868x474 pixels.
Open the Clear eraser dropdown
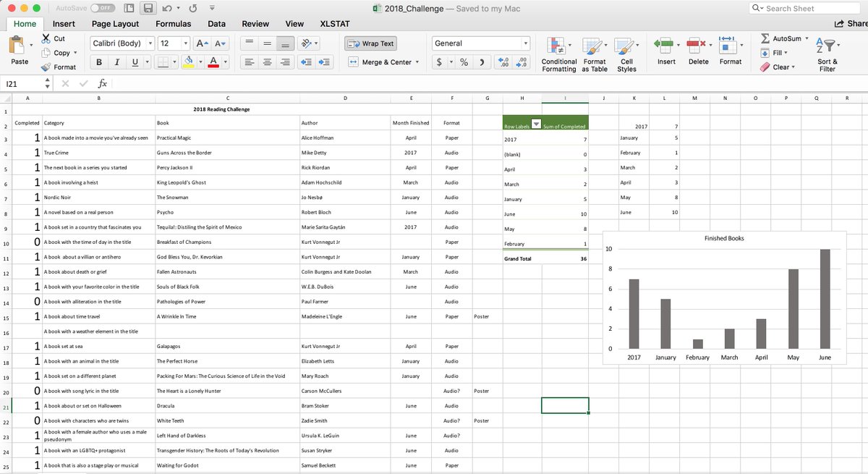click(778, 67)
